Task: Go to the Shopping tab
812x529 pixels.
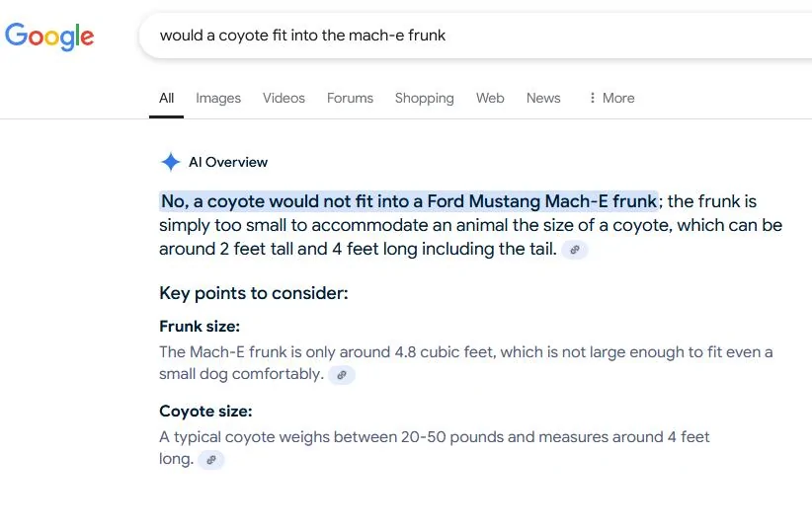Action: click(x=424, y=98)
